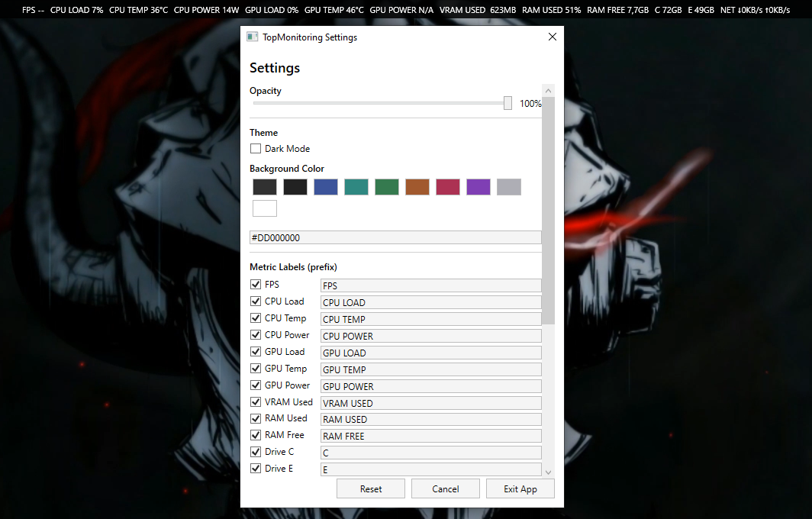Toggle off the Drive E metric
The image size is (812, 519).
256,468
